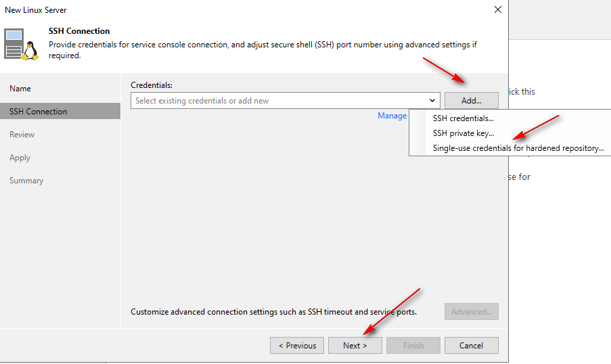611x364 pixels.
Task: Select the SSH Connection step in the sidebar
Action: pos(38,112)
